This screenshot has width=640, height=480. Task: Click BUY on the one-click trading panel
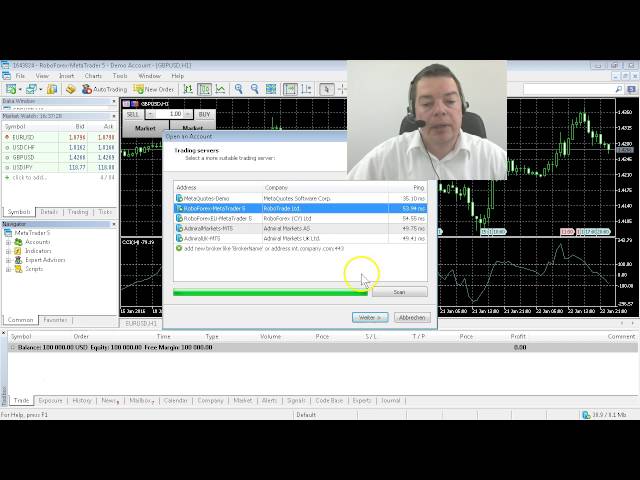click(x=204, y=115)
